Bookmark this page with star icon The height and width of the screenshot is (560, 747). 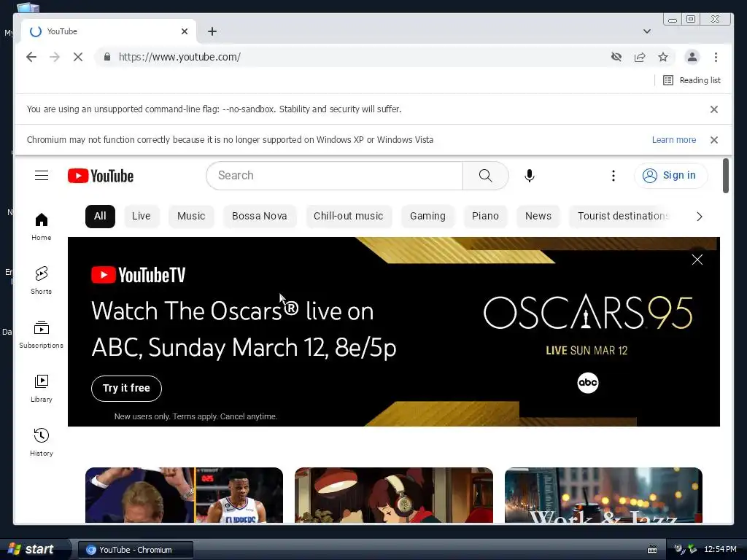663,57
